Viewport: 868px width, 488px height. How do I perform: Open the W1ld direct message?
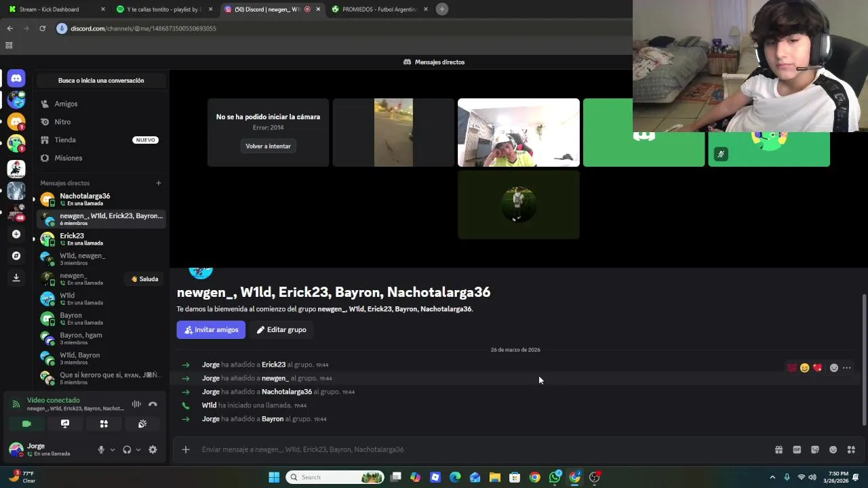(x=101, y=299)
